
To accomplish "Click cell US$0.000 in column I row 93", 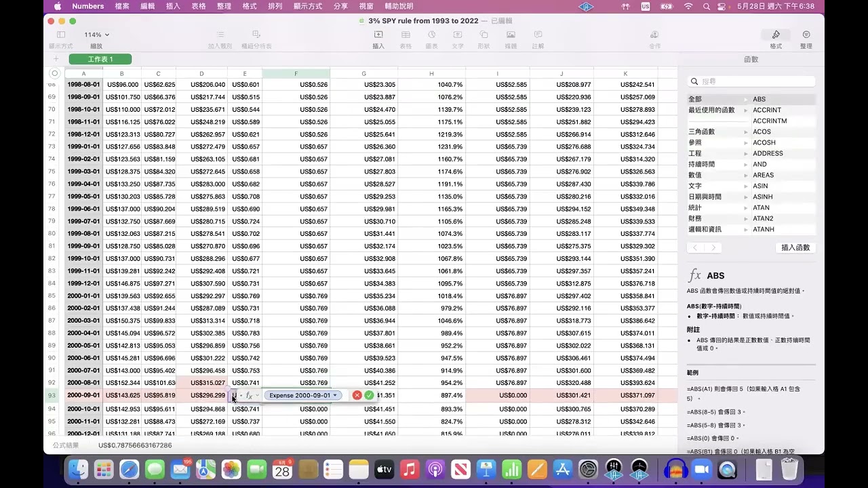I will click(x=498, y=395).
